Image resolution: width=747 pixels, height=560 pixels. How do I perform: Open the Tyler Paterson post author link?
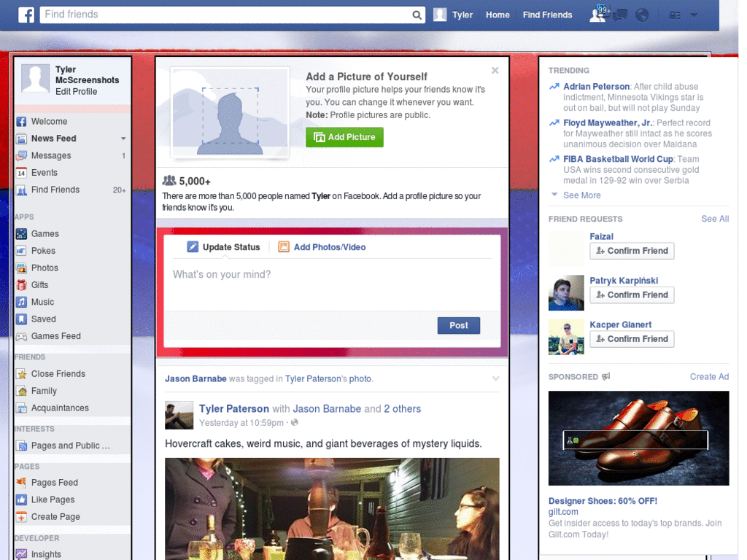coord(234,408)
